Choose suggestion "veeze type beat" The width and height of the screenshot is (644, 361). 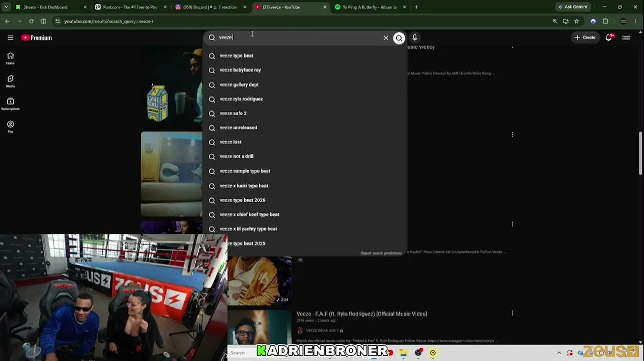point(305,56)
